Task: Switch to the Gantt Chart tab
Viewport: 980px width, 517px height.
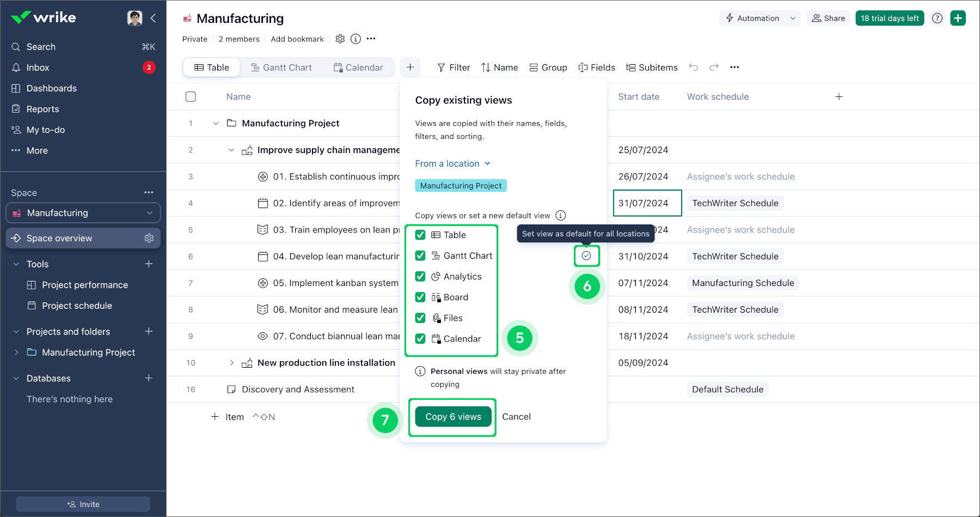Action: tap(281, 68)
